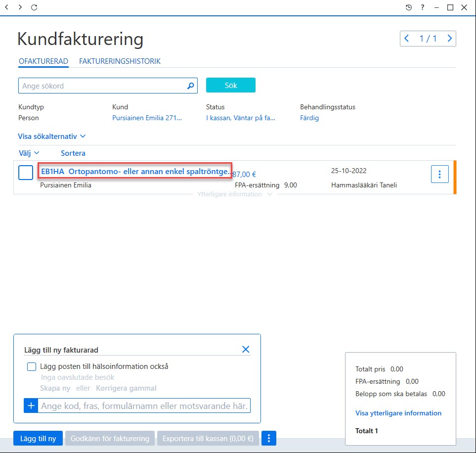Click Skapa ny link
Viewport: 476px width, 453px height.
point(55,388)
